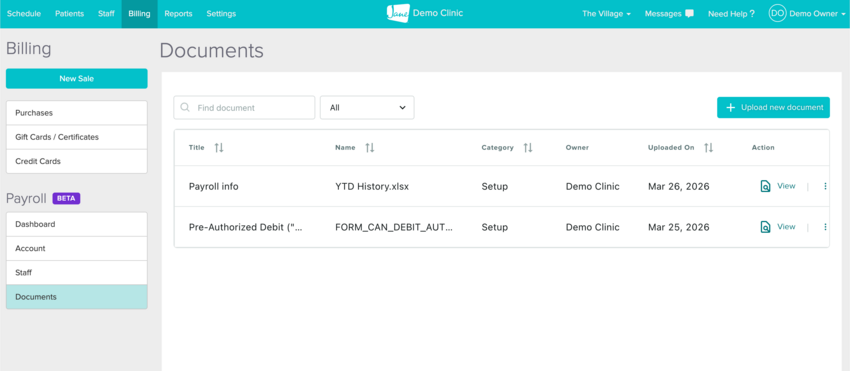Go to the Schedule tab
Viewport: 850px width, 371px height.
[x=24, y=14]
